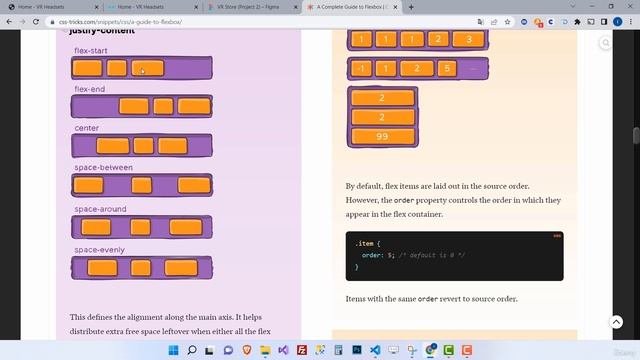
Task: Click the site lock icon in address bar
Action: 52,22
